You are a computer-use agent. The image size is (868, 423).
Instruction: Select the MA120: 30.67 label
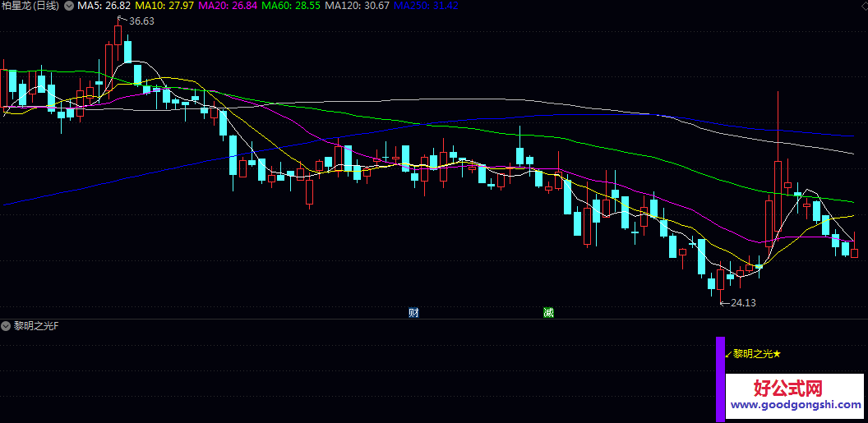357,6
